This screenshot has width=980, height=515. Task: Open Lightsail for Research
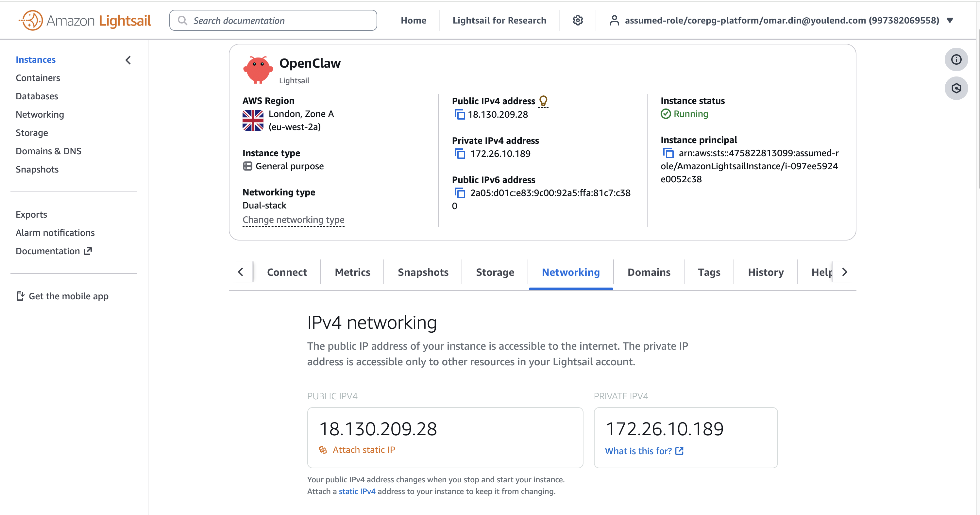click(x=499, y=20)
